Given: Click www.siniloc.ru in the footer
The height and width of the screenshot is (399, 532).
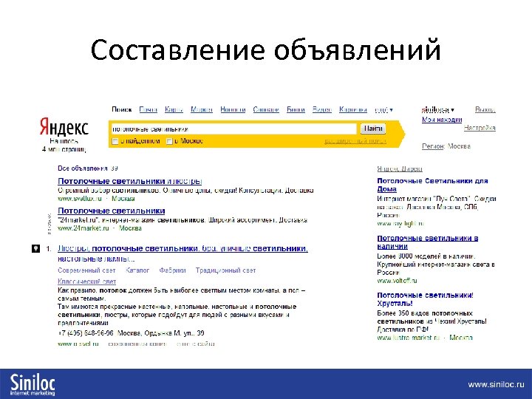Looking at the screenshot, I should (x=496, y=384).
